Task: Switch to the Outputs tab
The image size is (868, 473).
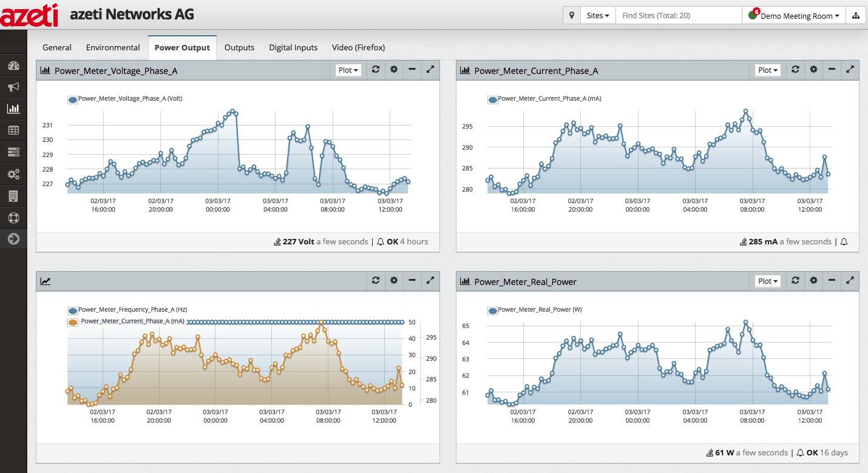Action: click(239, 47)
